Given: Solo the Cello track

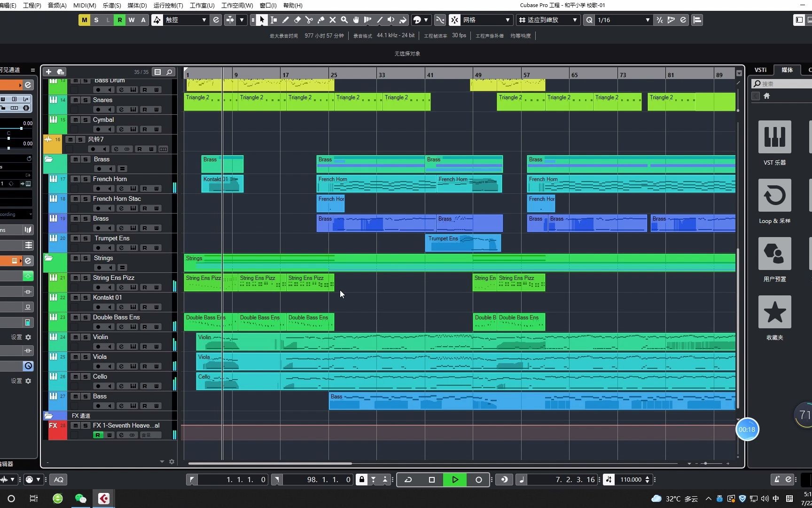Looking at the screenshot, I should point(85,377).
